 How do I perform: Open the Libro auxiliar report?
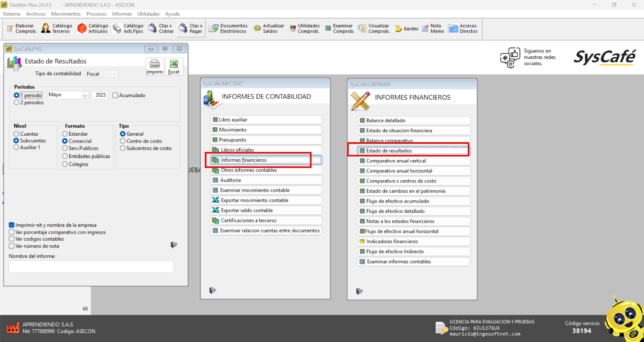(x=266, y=120)
